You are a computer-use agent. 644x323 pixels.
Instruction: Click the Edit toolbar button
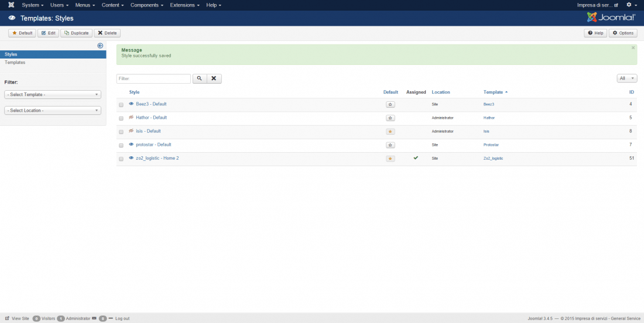point(48,33)
